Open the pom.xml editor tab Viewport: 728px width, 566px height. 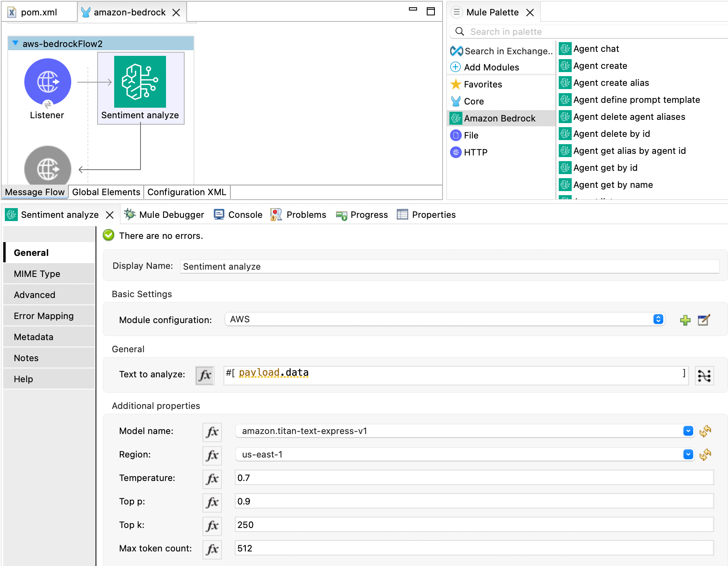(x=39, y=12)
